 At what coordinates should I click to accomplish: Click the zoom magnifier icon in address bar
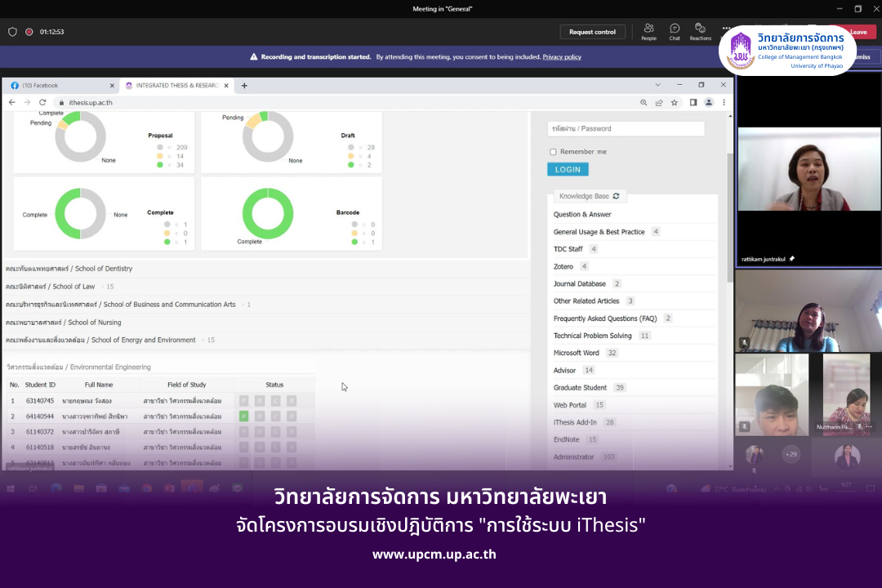click(644, 102)
